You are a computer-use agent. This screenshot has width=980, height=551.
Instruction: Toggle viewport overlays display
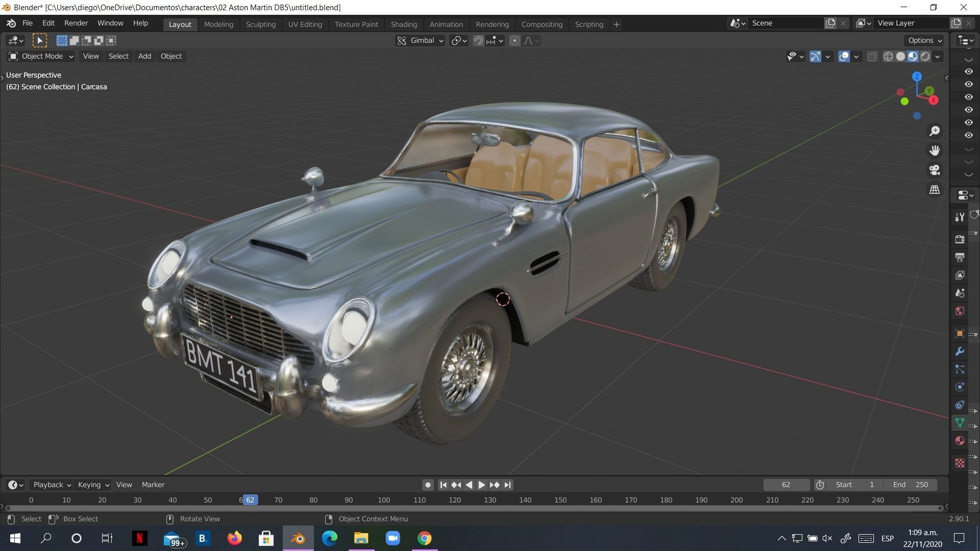[x=844, y=57]
